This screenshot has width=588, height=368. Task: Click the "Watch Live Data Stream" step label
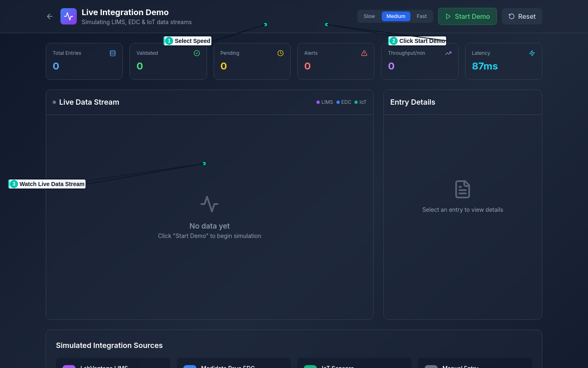pos(47,184)
